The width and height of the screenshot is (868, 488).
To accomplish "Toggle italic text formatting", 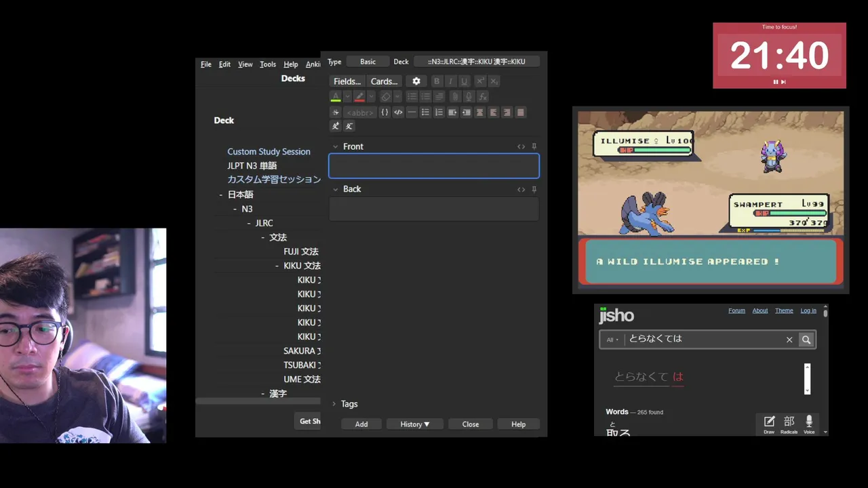I will [450, 81].
